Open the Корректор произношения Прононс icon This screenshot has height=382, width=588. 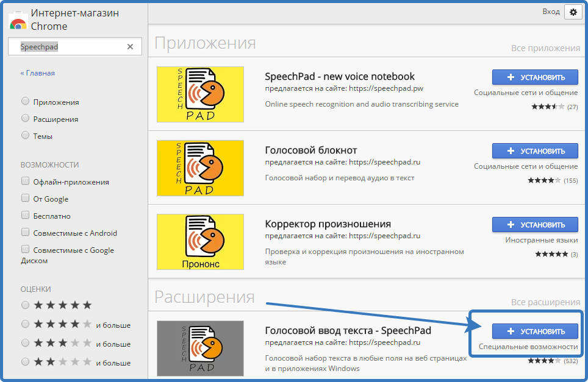click(x=200, y=241)
